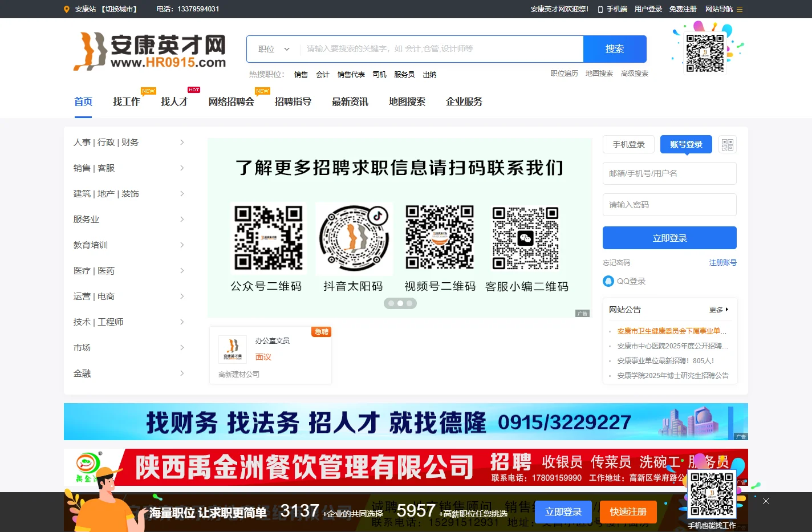Open the 职位遍历 link

pos(565,74)
